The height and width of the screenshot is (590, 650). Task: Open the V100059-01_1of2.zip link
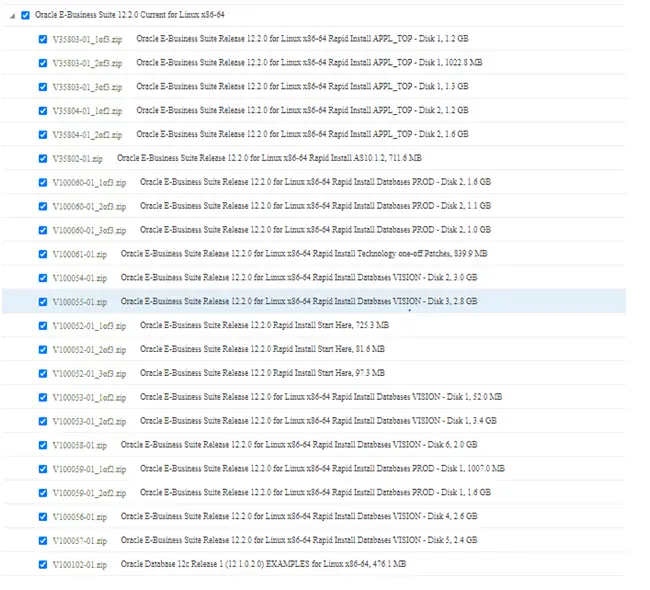[x=89, y=469]
